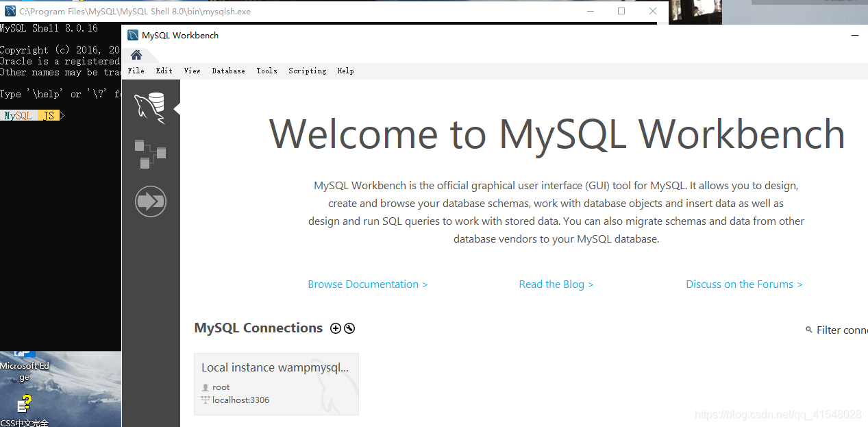The height and width of the screenshot is (427, 868).
Task: Select the Home screen house icon
Action: [135, 54]
